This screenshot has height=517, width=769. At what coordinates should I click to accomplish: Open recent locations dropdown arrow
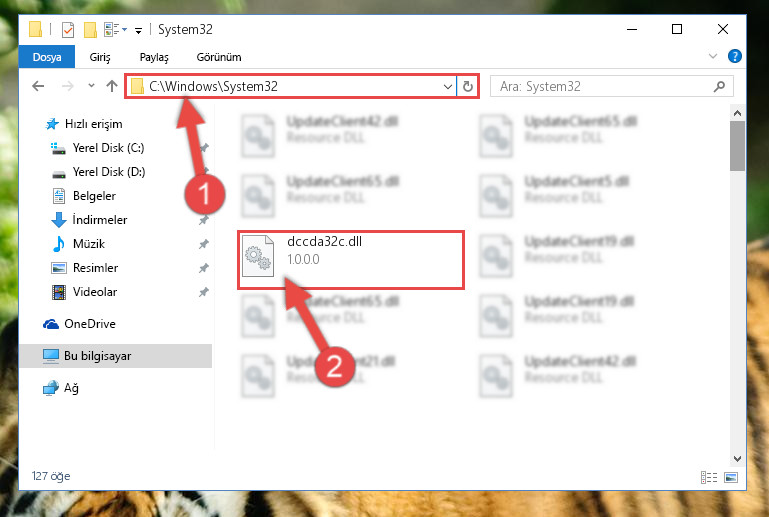click(91, 86)
